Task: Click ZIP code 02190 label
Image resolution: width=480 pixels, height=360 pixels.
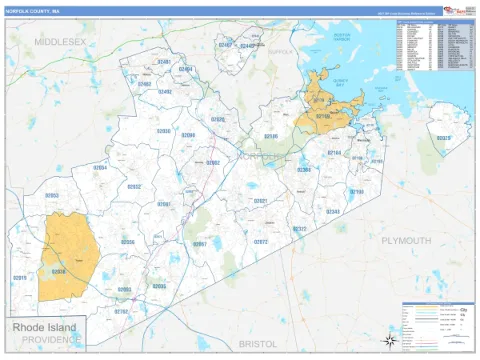Action: [357, 192]
